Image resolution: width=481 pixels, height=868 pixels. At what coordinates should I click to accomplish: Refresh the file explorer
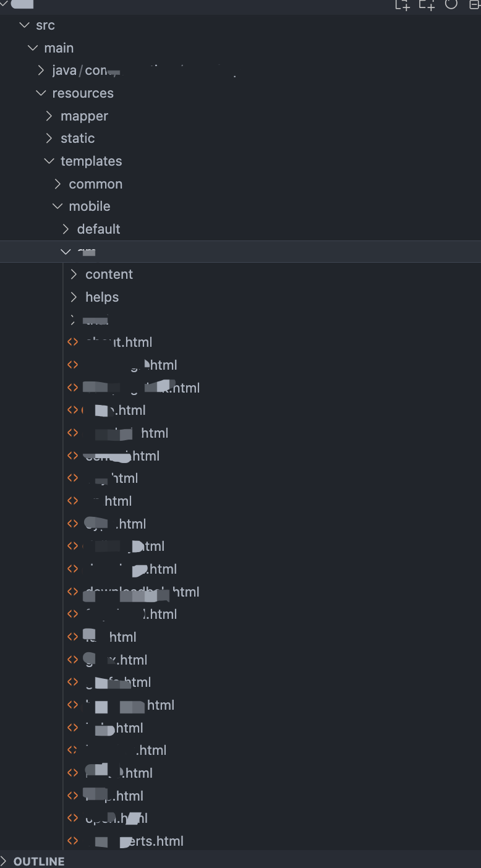pos(451,4)
